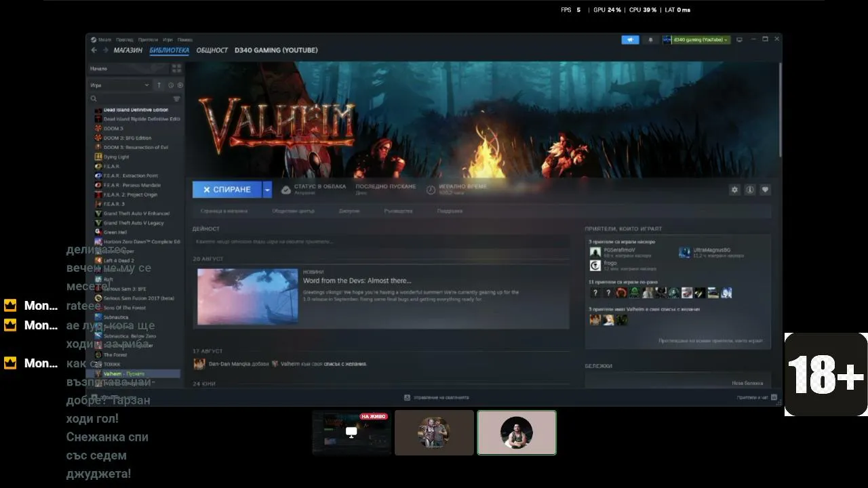Select Grand Theft Auto V Enhanced

click(137, 213)
